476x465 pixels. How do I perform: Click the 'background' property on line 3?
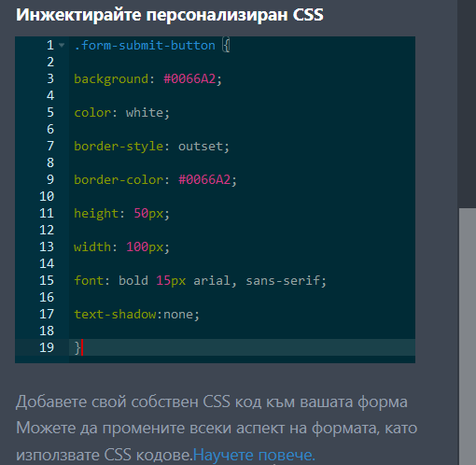pos(111,78)
